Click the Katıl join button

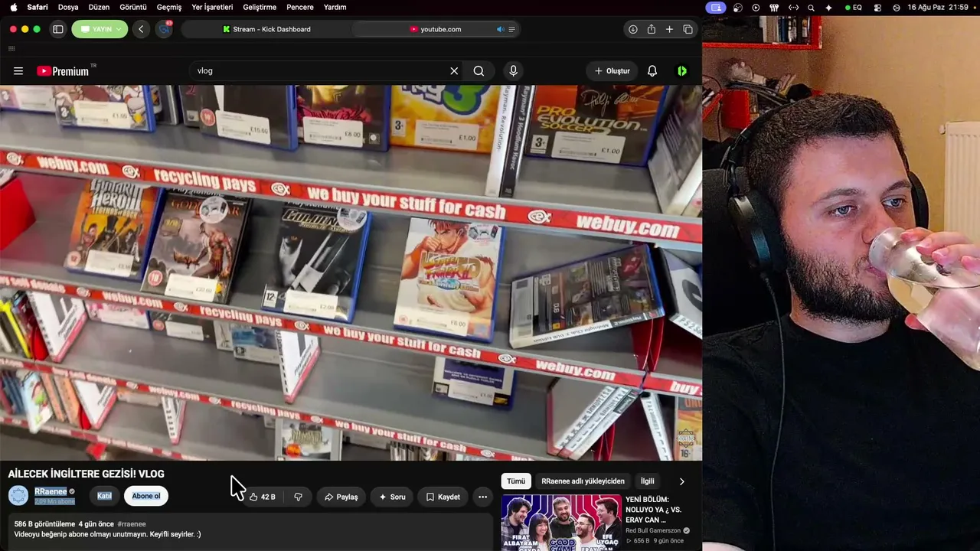pos(104,496)
